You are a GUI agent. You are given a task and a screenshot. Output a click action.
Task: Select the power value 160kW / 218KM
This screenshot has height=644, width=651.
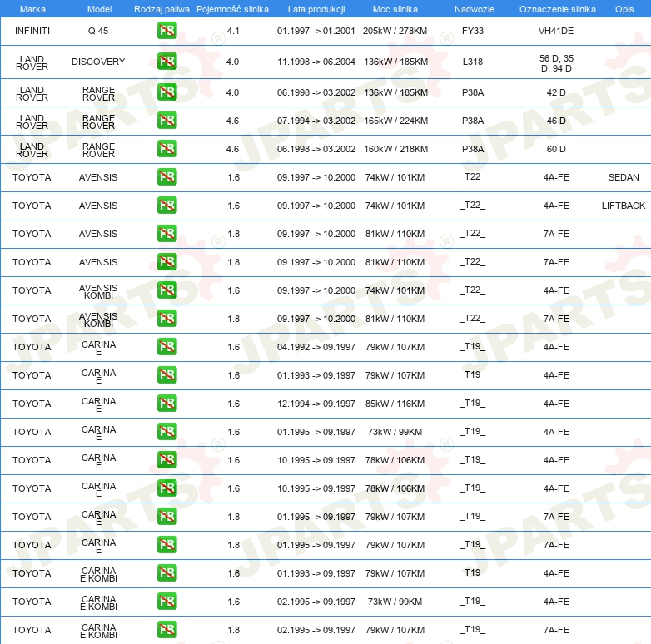pos(395,149)
